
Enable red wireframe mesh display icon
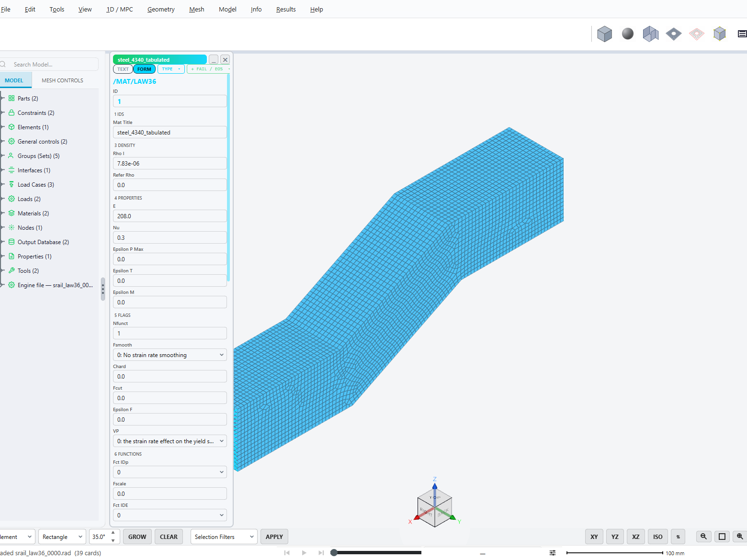coord(697,34)
